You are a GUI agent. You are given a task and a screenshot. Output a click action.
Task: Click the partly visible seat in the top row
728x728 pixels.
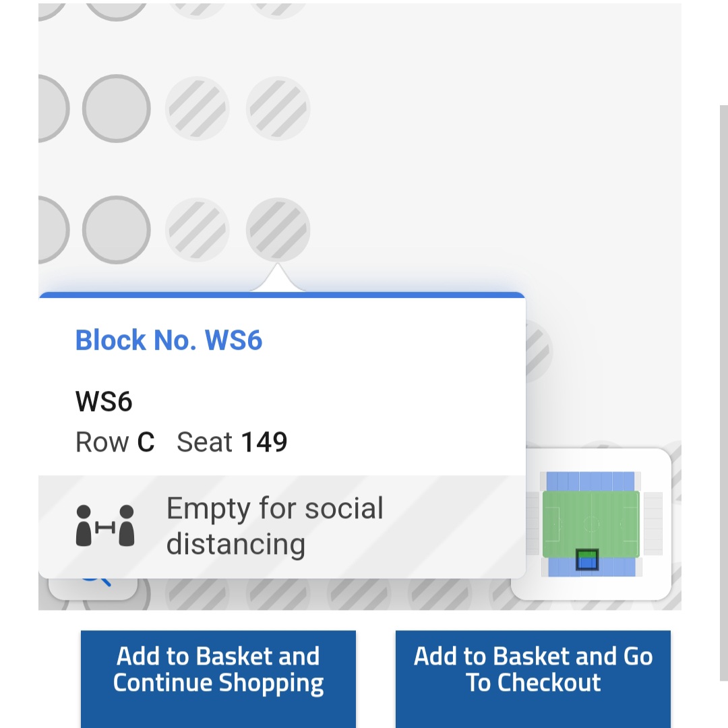pos(116,11)
